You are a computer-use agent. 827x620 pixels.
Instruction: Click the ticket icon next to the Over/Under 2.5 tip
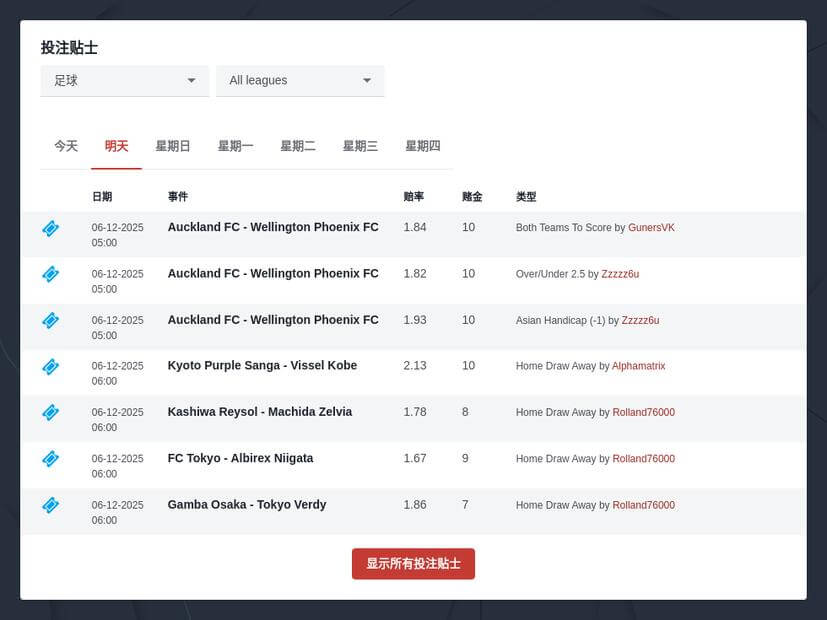pos(50,274)
